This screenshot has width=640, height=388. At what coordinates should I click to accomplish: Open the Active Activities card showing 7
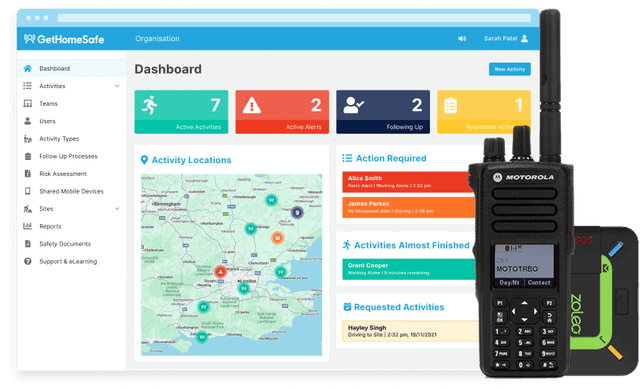pyautogui.click(x=181, y=112)
